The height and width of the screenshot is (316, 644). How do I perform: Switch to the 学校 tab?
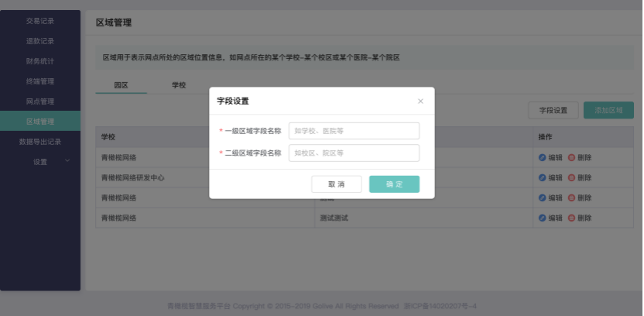pos(179,84)
